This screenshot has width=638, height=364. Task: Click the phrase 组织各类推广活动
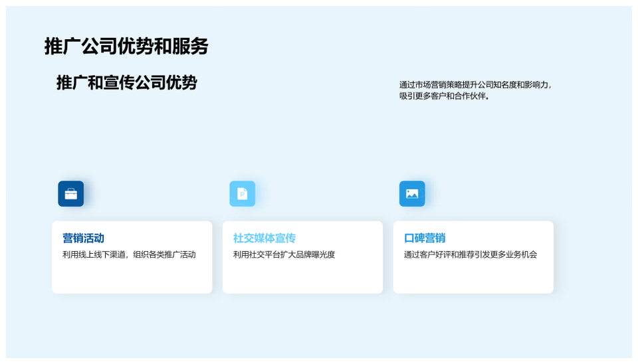pos(164,254)
